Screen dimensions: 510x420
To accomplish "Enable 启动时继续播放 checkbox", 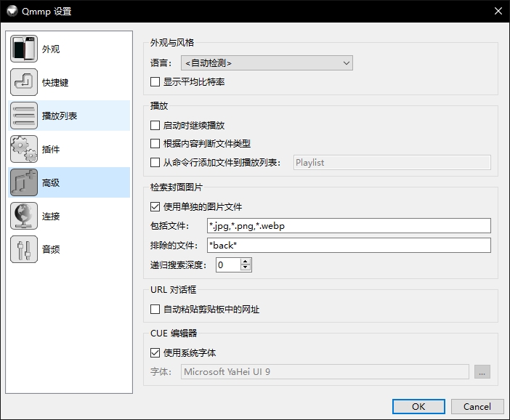I will 155,125.
